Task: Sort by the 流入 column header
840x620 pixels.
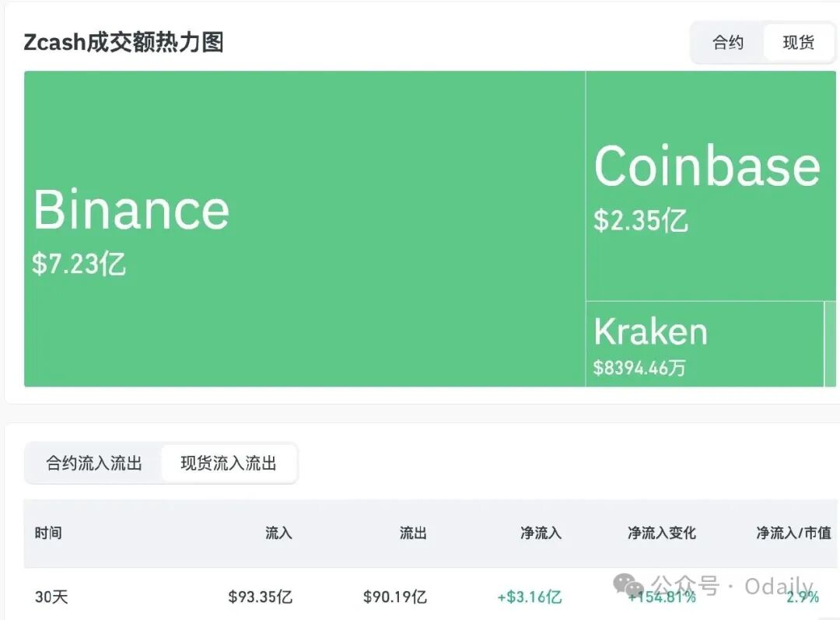Action: [x=278, y=534]
